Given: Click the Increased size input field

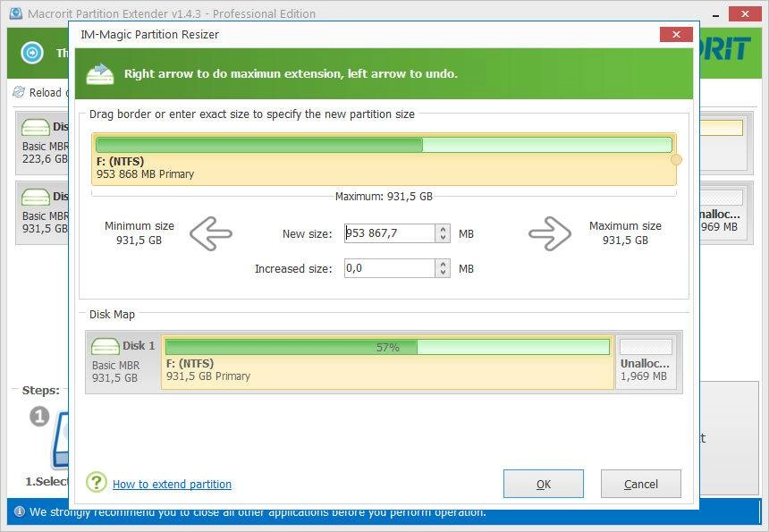Looking at the screenshot, I should (x=389, y=268).
